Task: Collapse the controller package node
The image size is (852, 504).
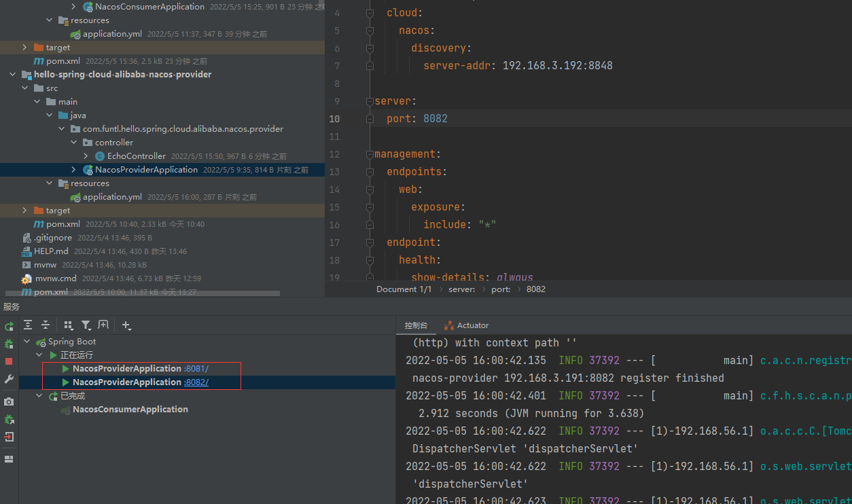Action: pos(74,143)
